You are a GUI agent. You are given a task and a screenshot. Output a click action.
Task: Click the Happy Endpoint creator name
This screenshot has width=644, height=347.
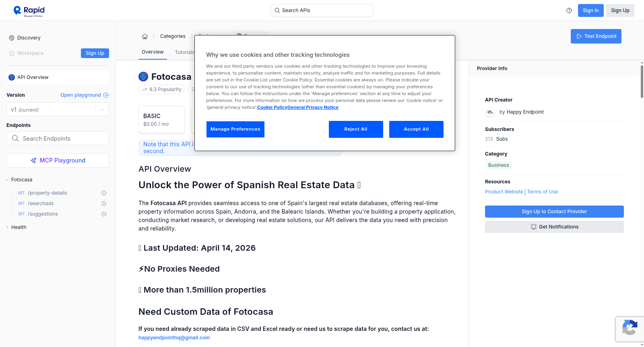pos(525,112)
